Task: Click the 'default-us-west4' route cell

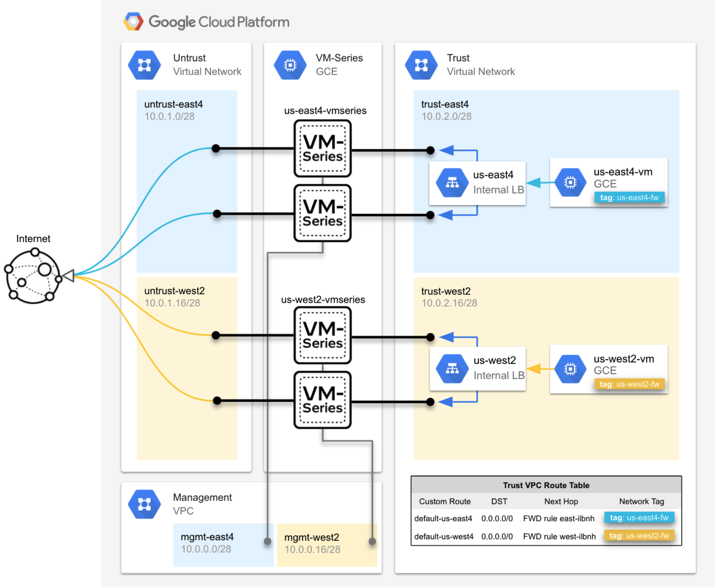Action: tap(444, 536)
